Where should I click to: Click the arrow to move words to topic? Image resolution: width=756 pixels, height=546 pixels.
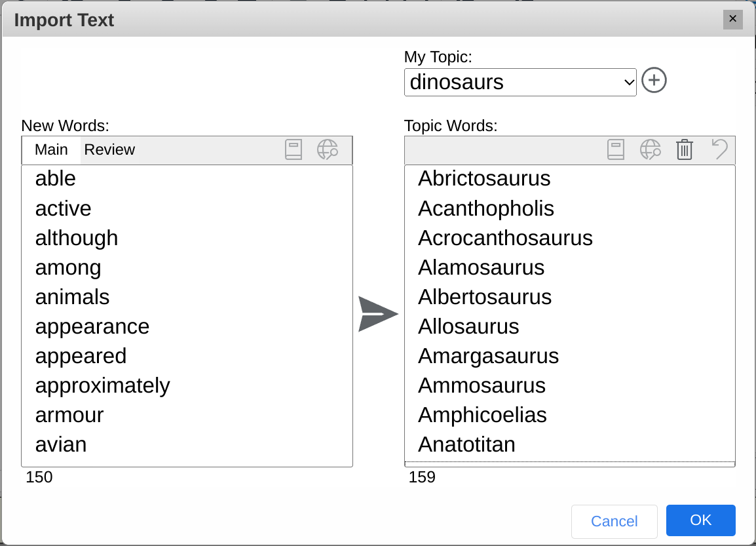coord(378,314)
